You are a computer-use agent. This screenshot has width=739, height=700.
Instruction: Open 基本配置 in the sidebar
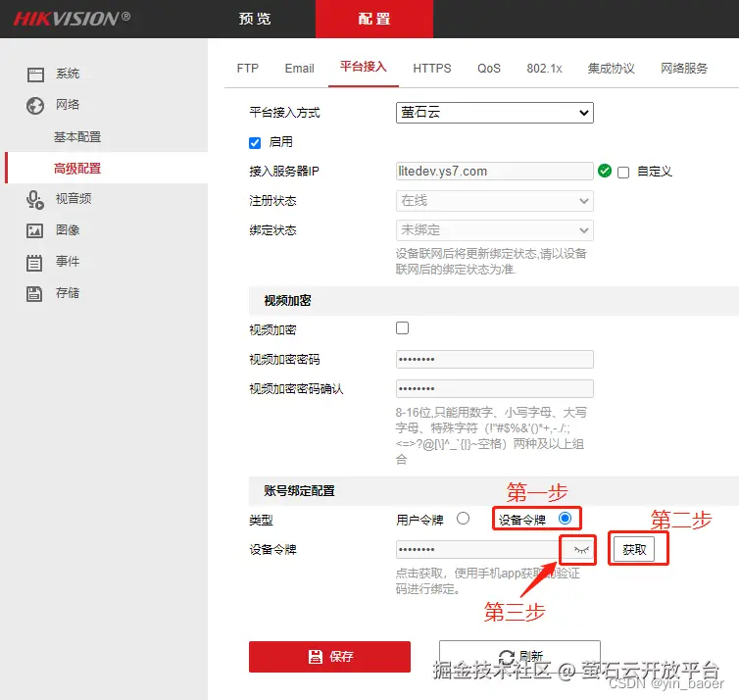click(77, 137)
